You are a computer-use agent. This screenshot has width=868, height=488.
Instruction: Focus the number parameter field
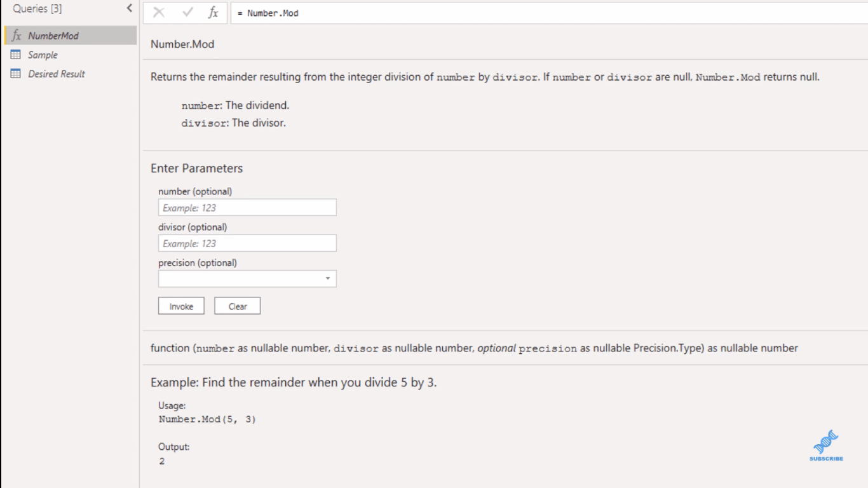(247, 208)
